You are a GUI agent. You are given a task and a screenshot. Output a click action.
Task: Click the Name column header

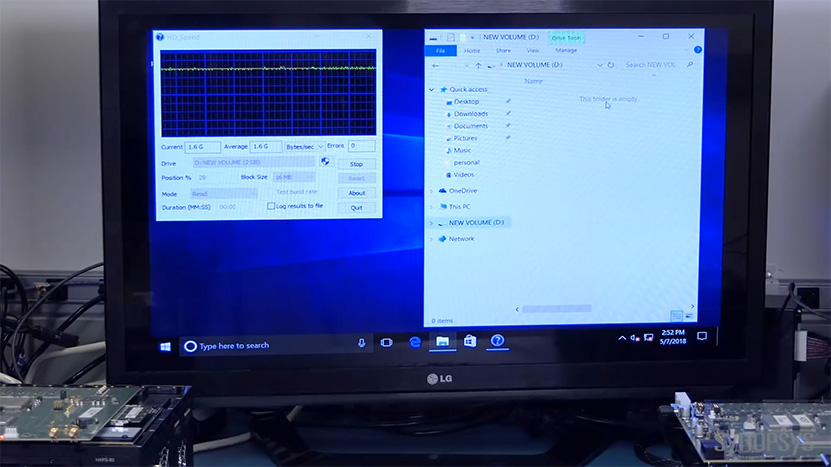coord(533,81)
